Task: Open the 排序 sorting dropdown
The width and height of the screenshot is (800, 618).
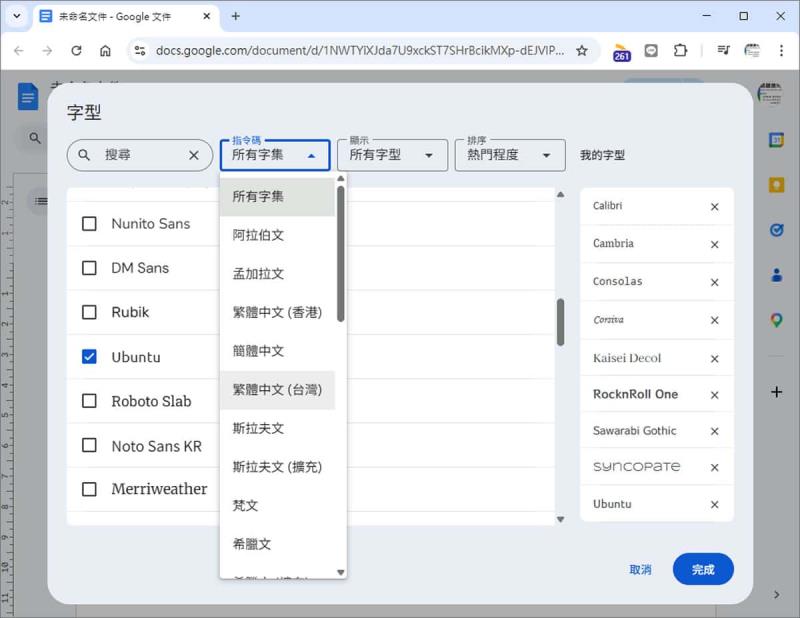Action: (x=510, y=155)
